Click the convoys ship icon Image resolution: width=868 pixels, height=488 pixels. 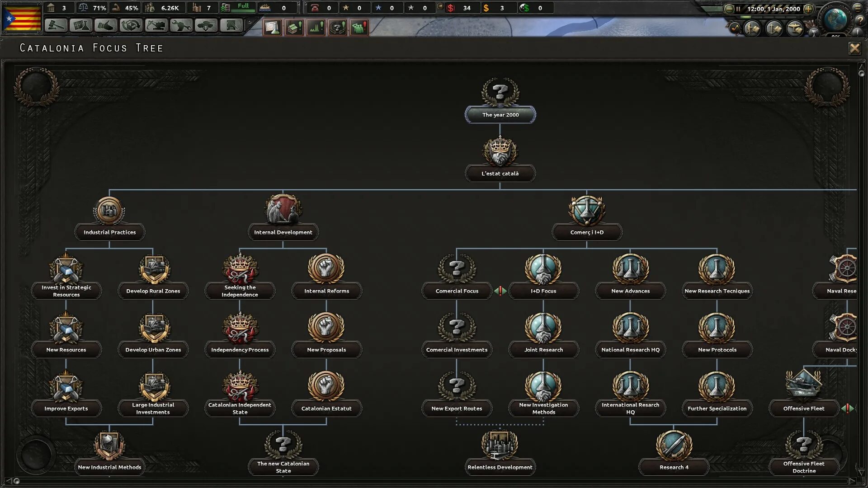coord(265,8)
